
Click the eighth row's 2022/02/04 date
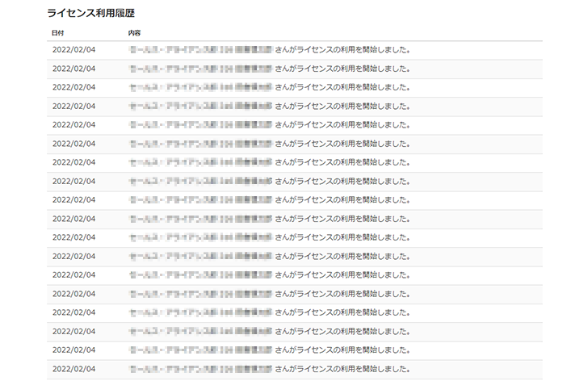tap(73, 181)
